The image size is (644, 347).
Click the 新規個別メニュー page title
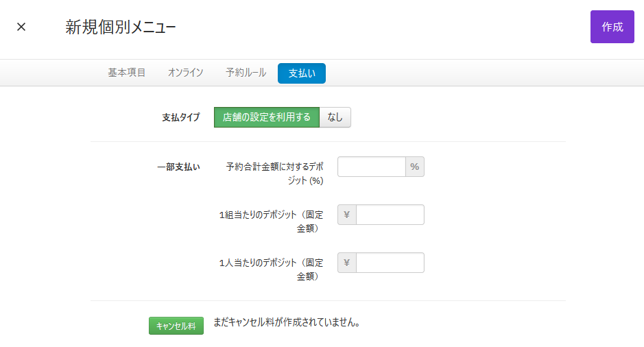(121, 27)
